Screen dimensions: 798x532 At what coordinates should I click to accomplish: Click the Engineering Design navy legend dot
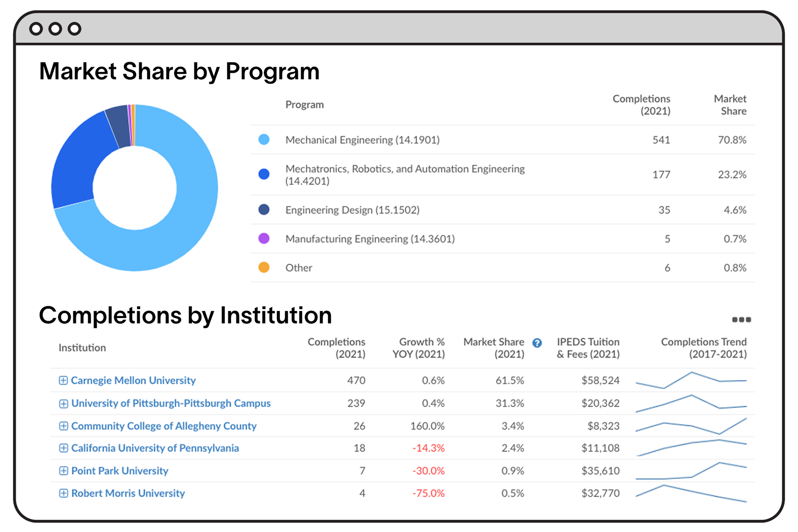coord(264,209)
